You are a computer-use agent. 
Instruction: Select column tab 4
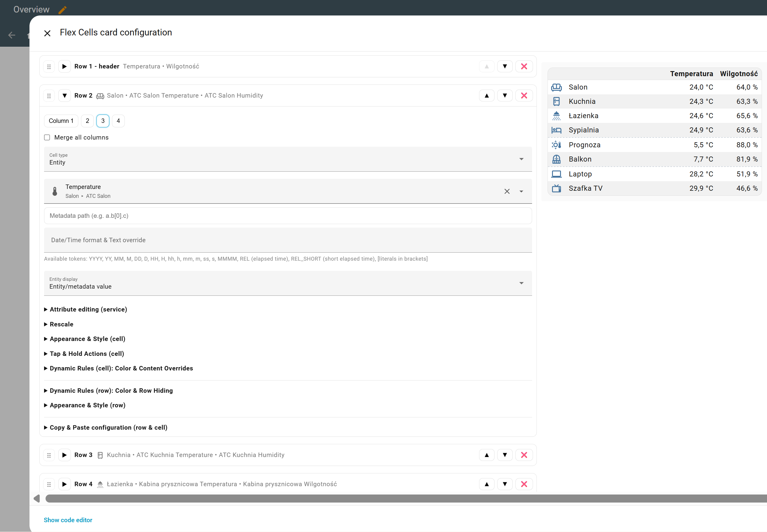(118, 121)
